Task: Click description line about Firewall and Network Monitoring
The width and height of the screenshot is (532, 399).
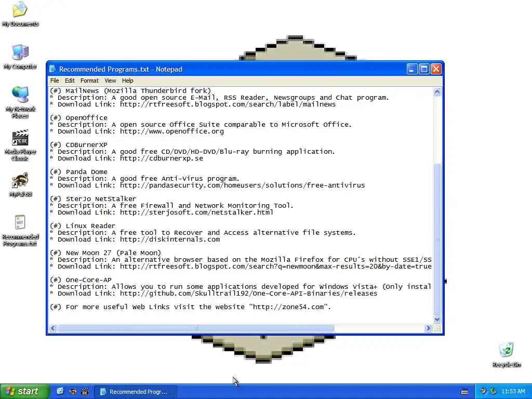Action: (x=171, y=206)
